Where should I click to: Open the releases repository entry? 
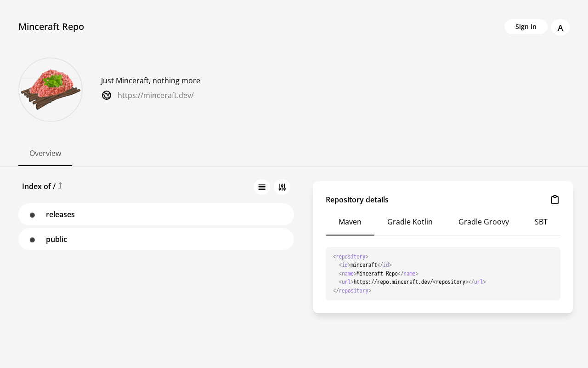pyautogui.click(x=156, y=214)
